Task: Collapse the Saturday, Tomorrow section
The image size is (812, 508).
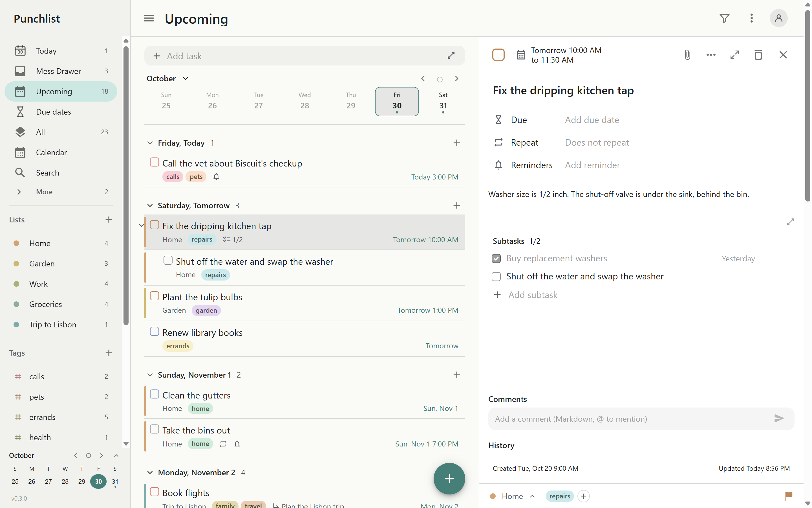Action: 150,206
